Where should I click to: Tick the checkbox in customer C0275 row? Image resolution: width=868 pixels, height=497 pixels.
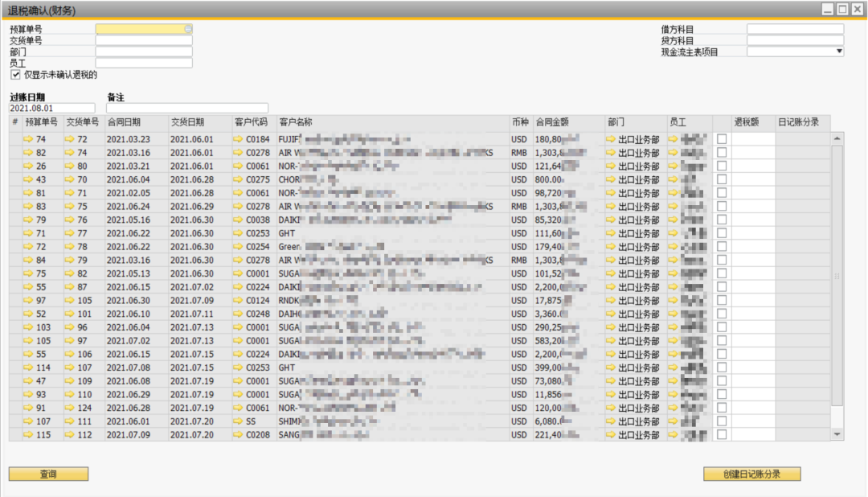coord(722,179)
